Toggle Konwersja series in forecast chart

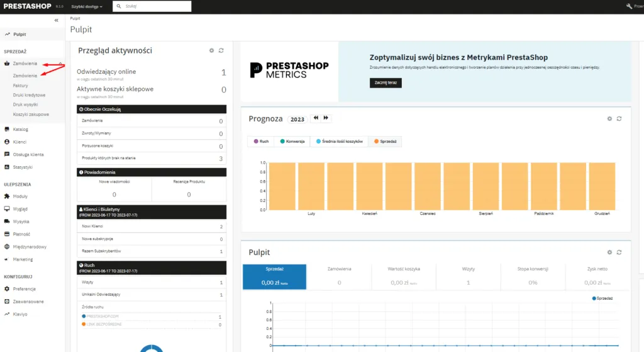coord(292,142)
